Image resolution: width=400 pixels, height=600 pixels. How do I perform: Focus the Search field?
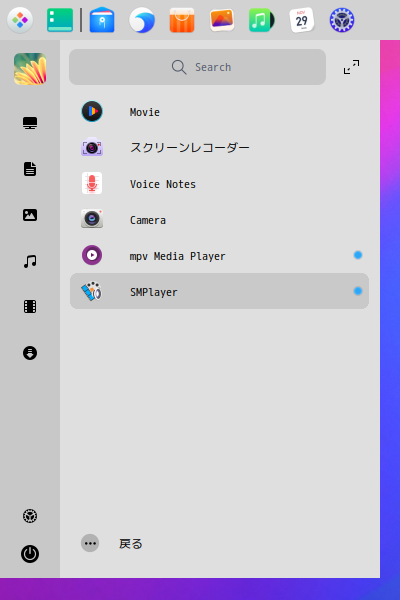[197, 67]
